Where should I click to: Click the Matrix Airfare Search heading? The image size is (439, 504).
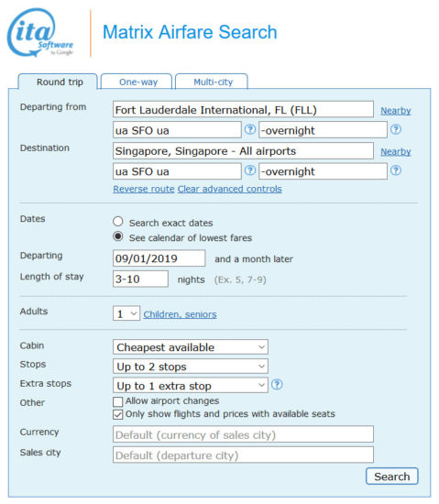(x=190, y=32)
